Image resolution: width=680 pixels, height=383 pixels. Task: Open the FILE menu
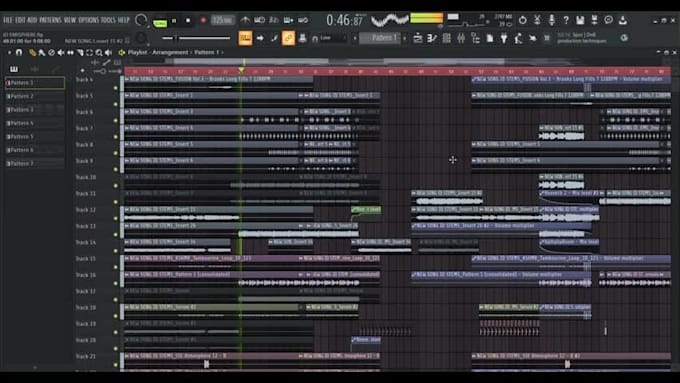click(x=8, y=20)
